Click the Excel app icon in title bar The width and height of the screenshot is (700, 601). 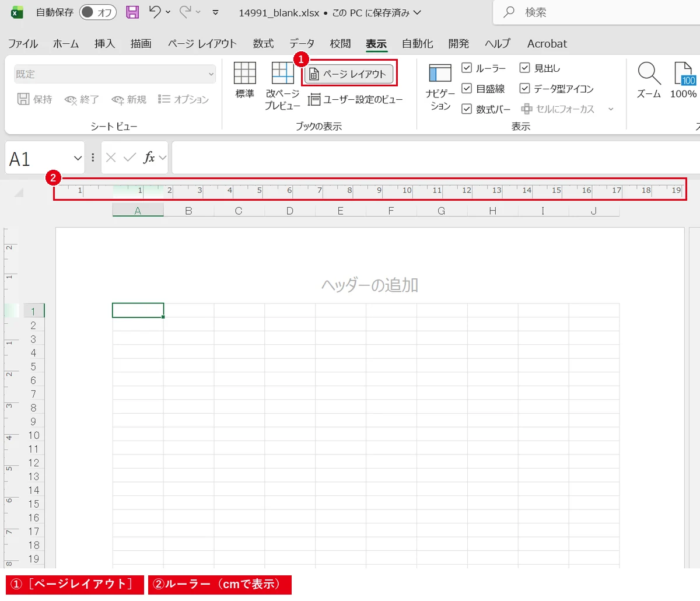point(17,12)
